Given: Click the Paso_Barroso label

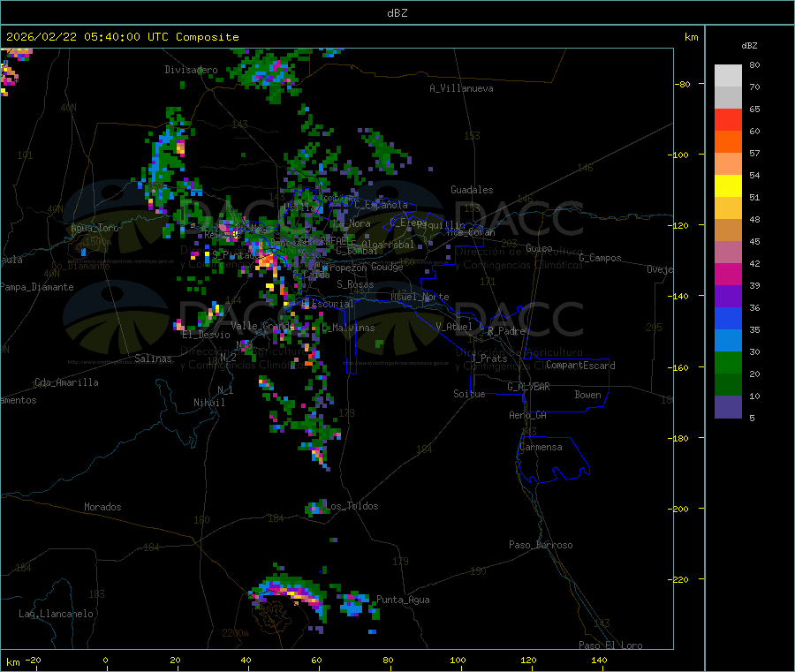Looking at the screenshot, I should (x=541, y=545).
